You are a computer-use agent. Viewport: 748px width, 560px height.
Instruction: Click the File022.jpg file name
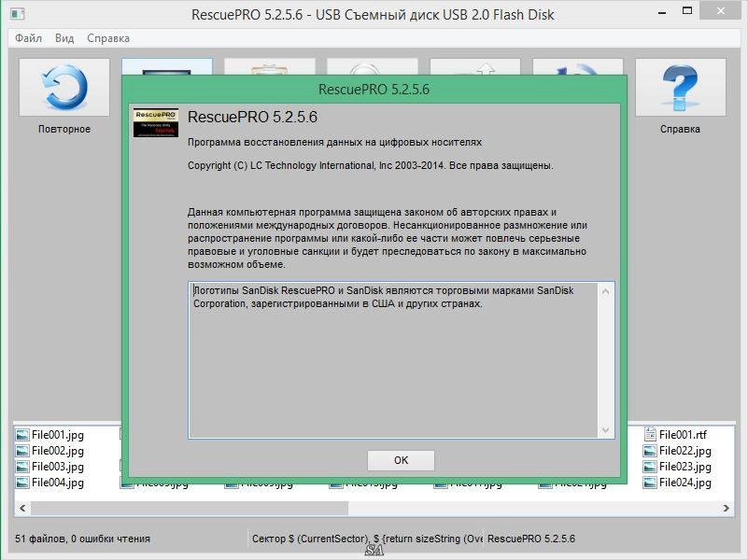685,451
